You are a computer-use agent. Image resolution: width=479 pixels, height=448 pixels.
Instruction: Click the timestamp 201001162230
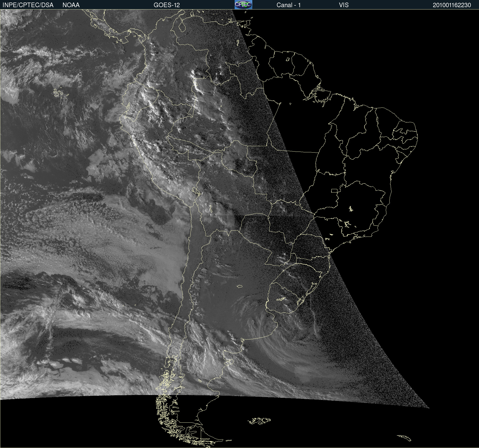pos(452,5)
